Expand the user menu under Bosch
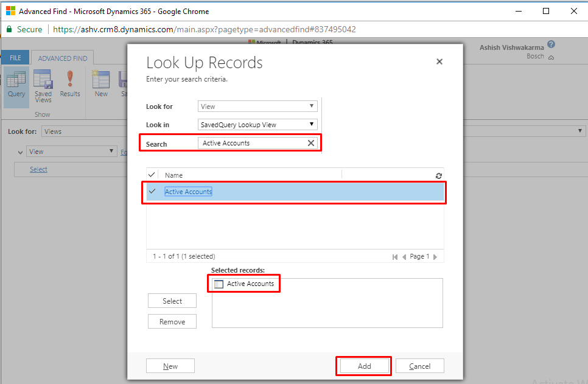The height and width of the screenshot is (384, 588). (551, 57)
